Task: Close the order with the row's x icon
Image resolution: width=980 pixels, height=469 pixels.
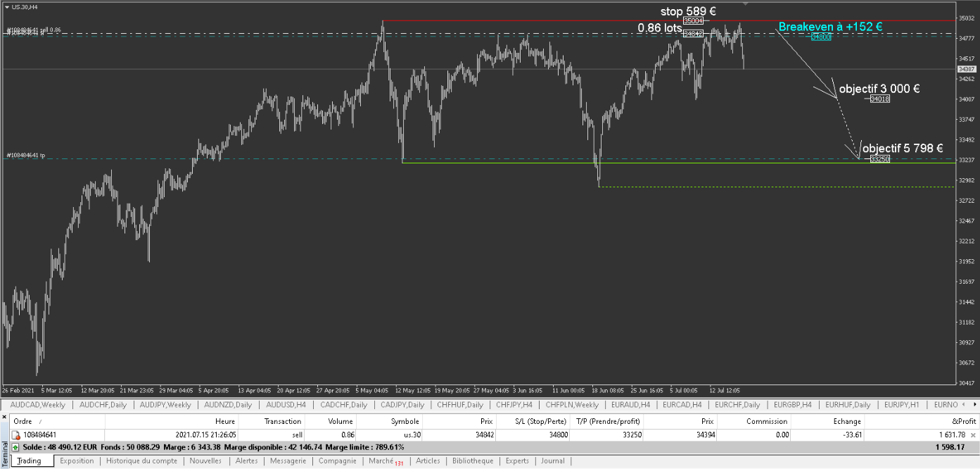Action: (x=973, y=435)
